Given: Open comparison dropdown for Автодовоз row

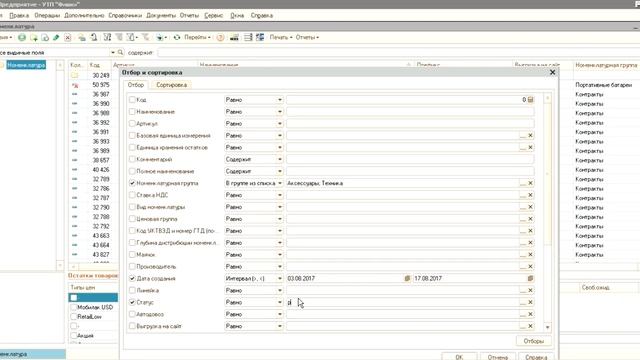Looking at the screenshot, I should pyautogui.click(x=280, y=314).
